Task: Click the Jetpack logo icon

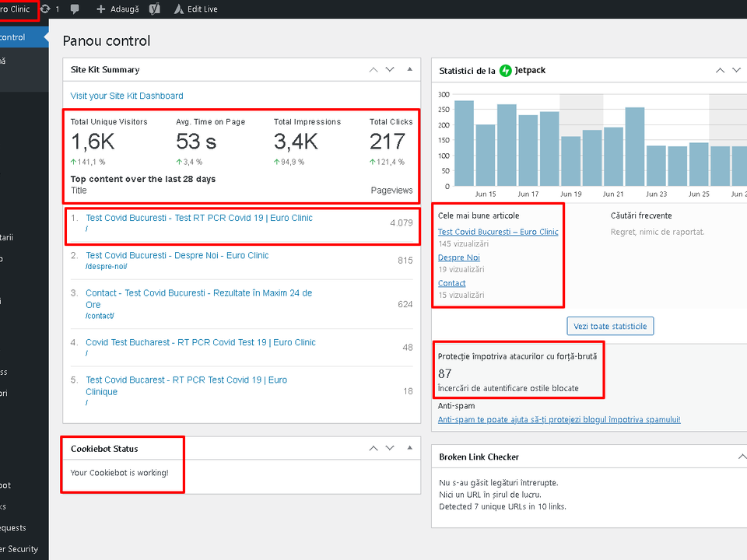Action: tap(506, 71)
